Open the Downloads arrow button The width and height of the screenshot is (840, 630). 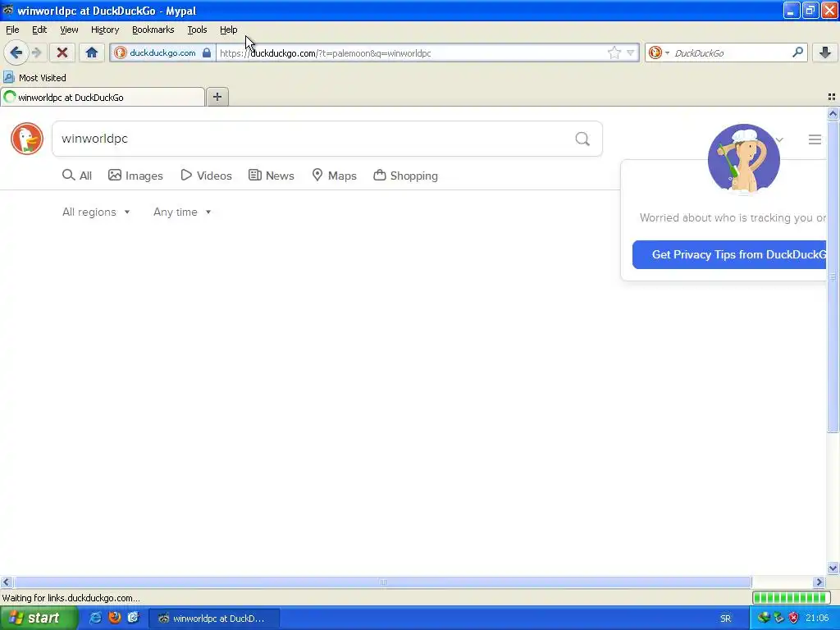pyautogui.click(x=825, y=52)
